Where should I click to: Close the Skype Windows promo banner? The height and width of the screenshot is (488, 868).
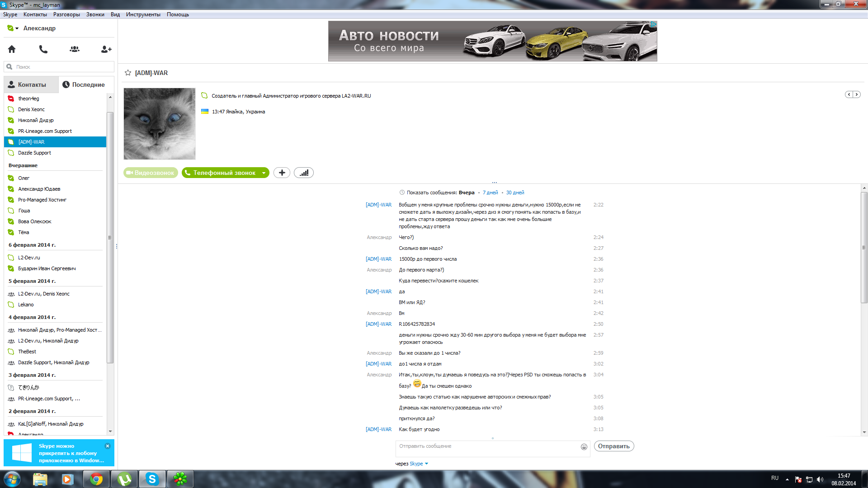(x=108, y=446)
